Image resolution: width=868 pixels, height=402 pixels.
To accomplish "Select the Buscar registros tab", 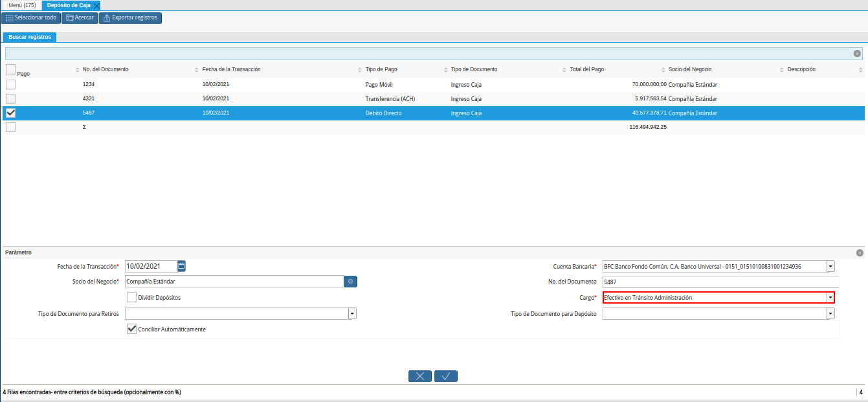I will coord(30,38).
